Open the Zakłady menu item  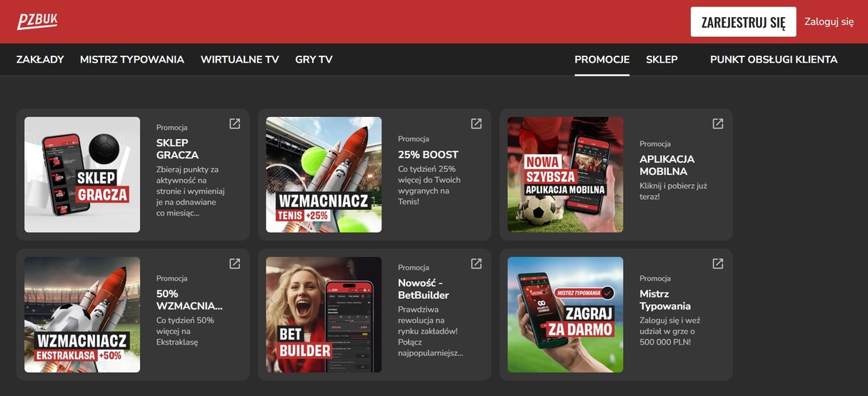(40, 60)
